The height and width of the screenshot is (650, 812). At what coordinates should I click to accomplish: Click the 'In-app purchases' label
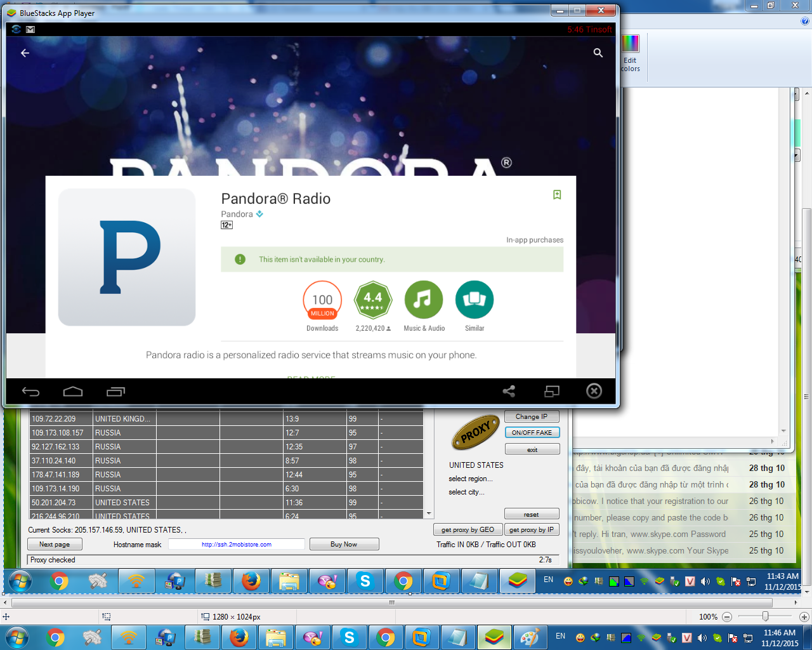(x=535, y=240)
